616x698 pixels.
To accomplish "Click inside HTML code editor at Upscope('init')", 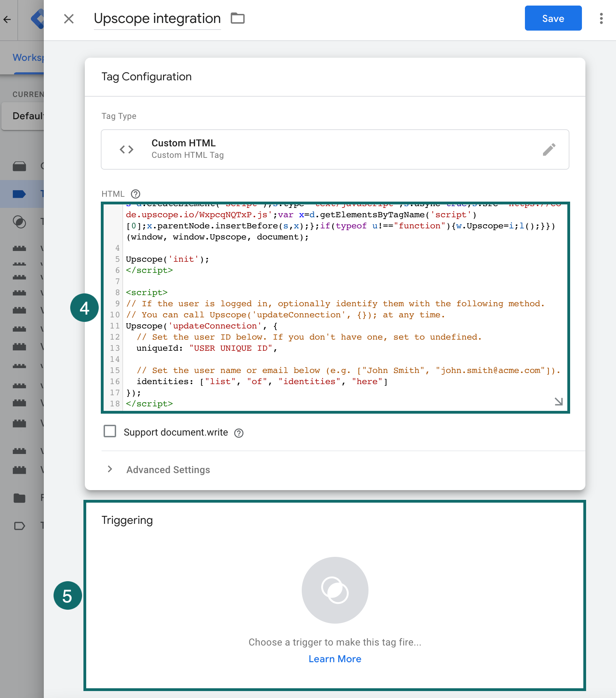I will (168, 259).
